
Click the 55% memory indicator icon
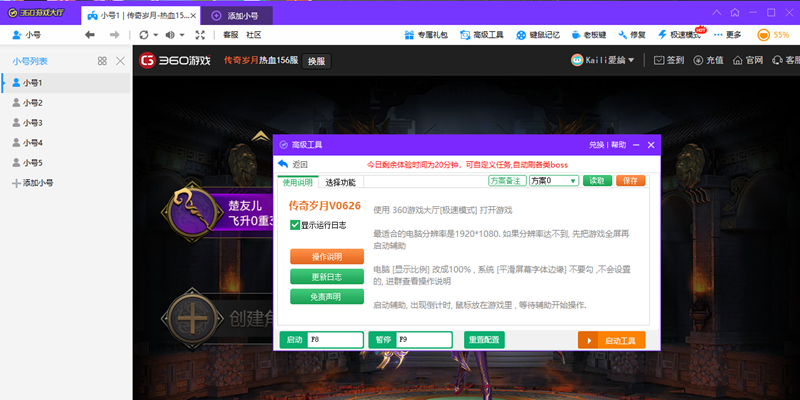(763, 35)
